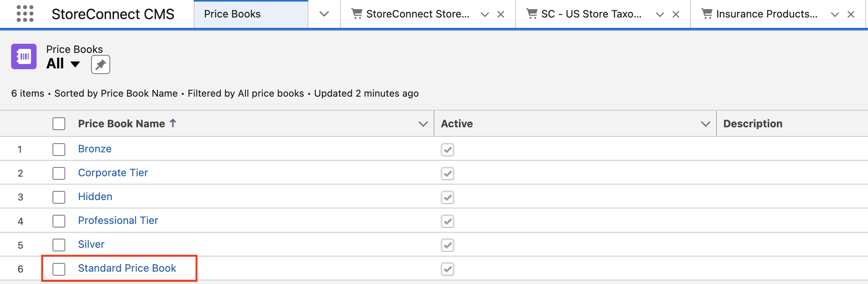Select the Bronze row checkbox
Image resolution: width=868 pixels, height=284 pixels.
59,150
